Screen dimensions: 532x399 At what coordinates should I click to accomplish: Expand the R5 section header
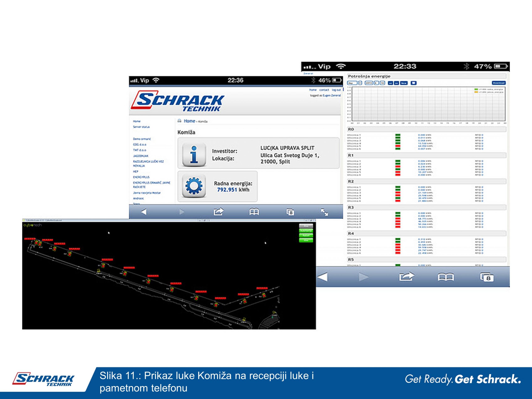(x=427, y=260)
